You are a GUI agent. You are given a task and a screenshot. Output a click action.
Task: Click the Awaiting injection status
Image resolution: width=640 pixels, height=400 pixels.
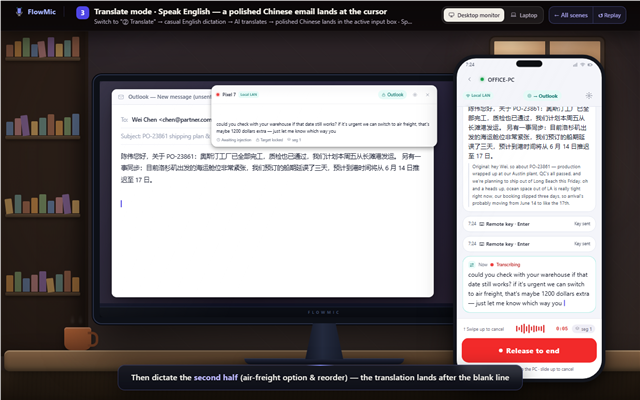click(x=234, y=140)
